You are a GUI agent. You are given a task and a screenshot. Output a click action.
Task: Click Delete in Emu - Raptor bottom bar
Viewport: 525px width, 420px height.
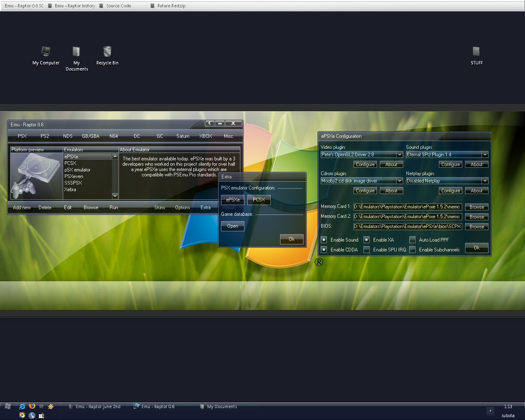pyautogui.click(x=45, y=208)
